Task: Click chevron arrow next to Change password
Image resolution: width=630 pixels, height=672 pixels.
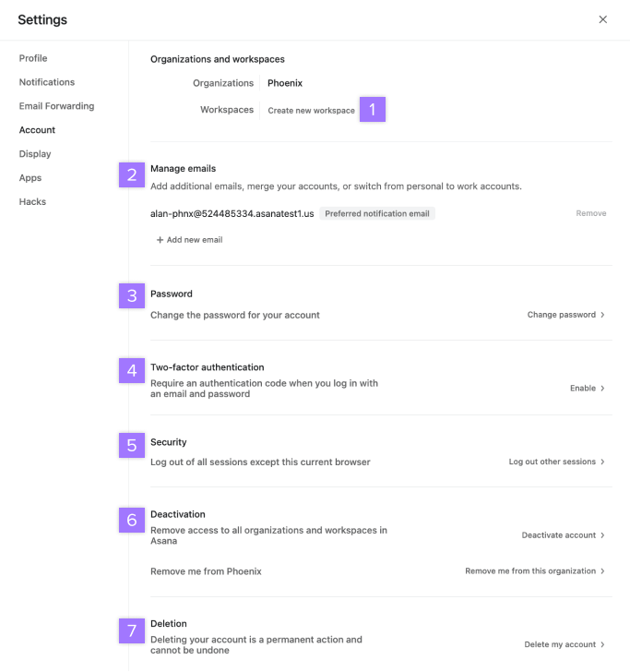Action: 602,315
